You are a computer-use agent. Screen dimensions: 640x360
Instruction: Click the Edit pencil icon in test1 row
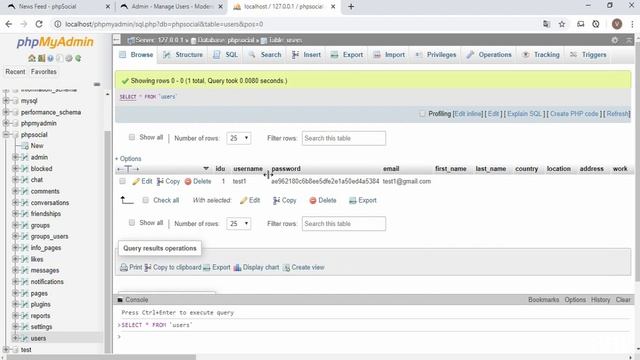pyautogui.click(x=136, y=181)
